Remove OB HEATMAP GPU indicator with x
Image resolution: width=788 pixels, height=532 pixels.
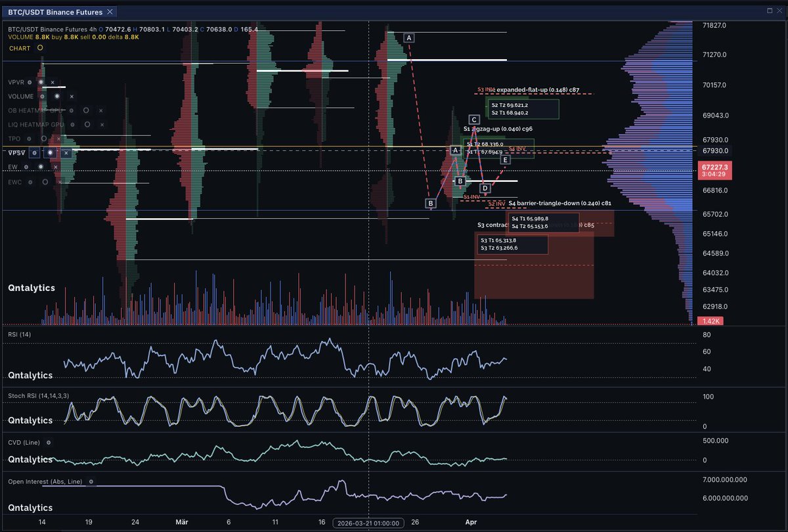(100, 110)
